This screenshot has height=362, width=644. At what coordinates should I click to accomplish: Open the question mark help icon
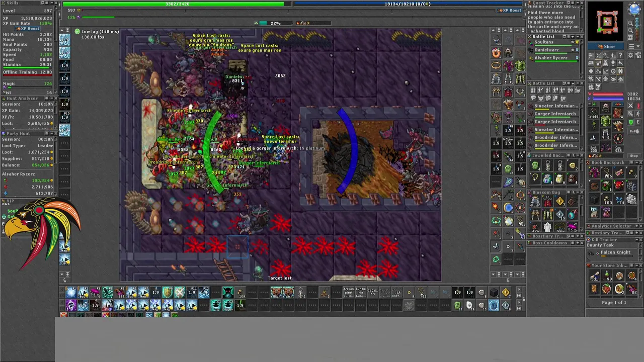(620, 55)
